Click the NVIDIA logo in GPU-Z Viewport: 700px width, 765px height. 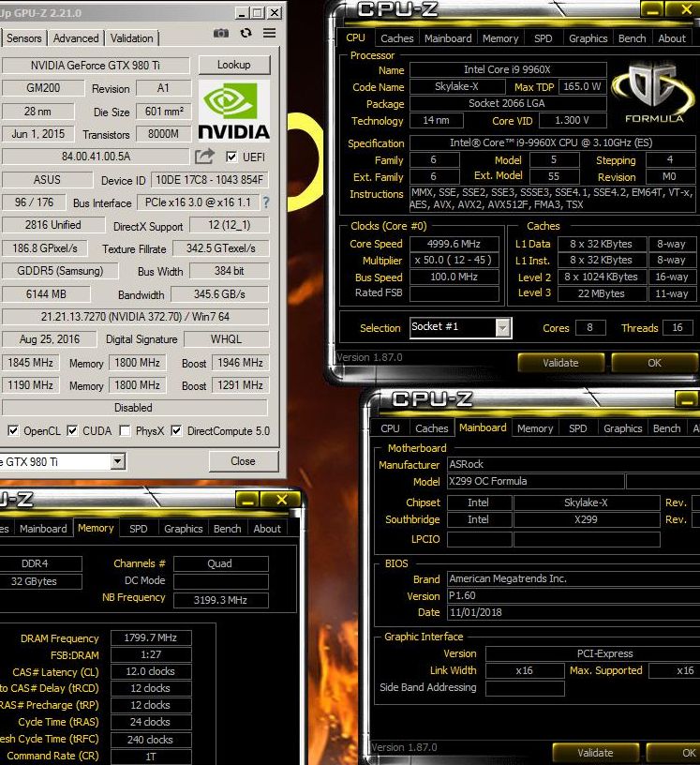[233, 111]
